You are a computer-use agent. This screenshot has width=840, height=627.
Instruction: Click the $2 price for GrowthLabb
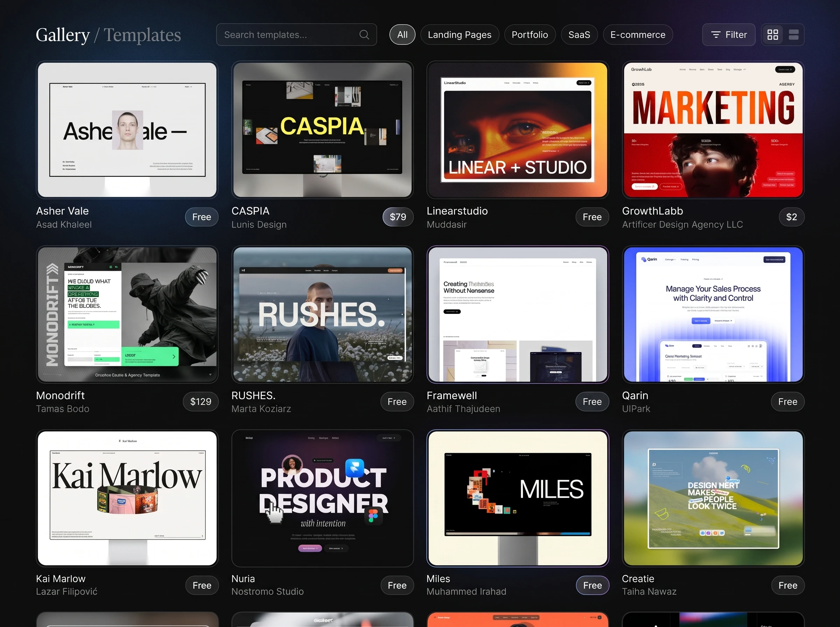pyautogui.click(x=791, y=217)
